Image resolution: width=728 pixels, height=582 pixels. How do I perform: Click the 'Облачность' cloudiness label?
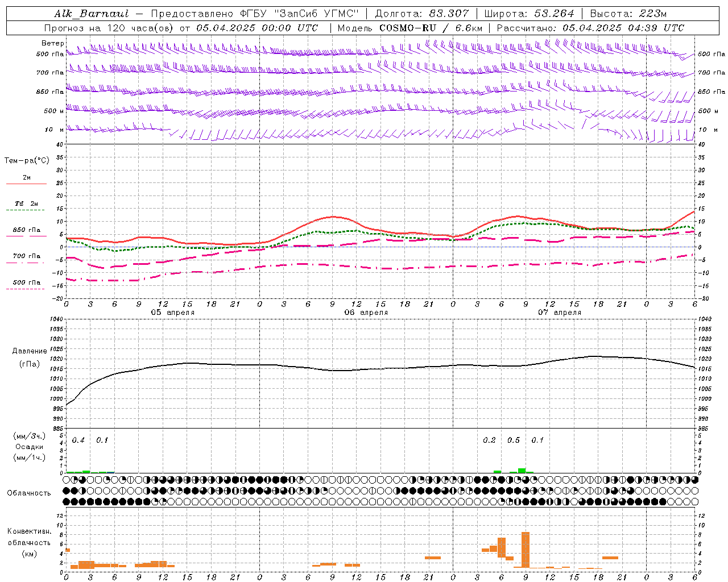[x=29, y=493]
